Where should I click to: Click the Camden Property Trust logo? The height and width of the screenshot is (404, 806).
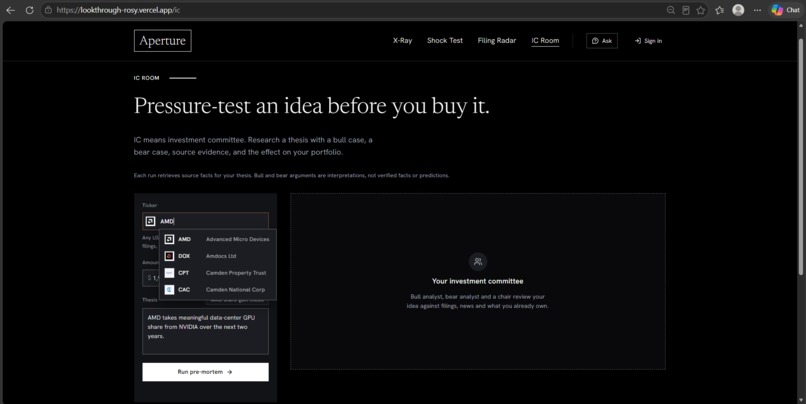tap(169, 273)
